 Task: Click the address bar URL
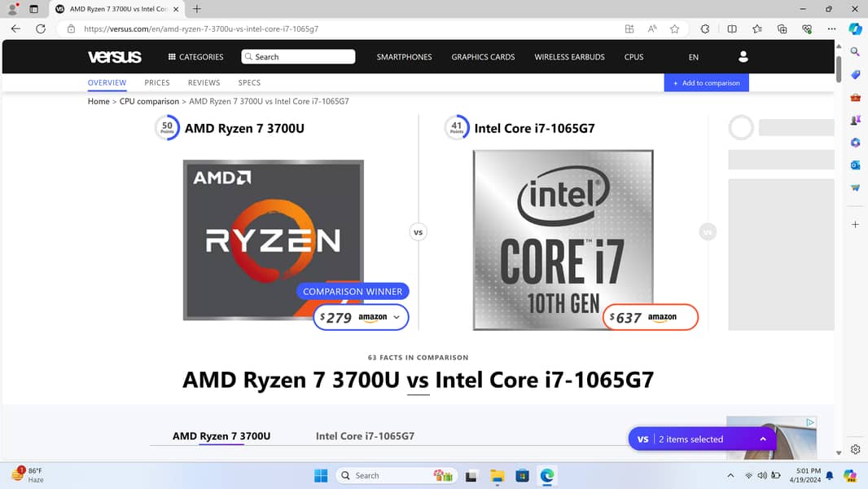(x=201, y=29)
